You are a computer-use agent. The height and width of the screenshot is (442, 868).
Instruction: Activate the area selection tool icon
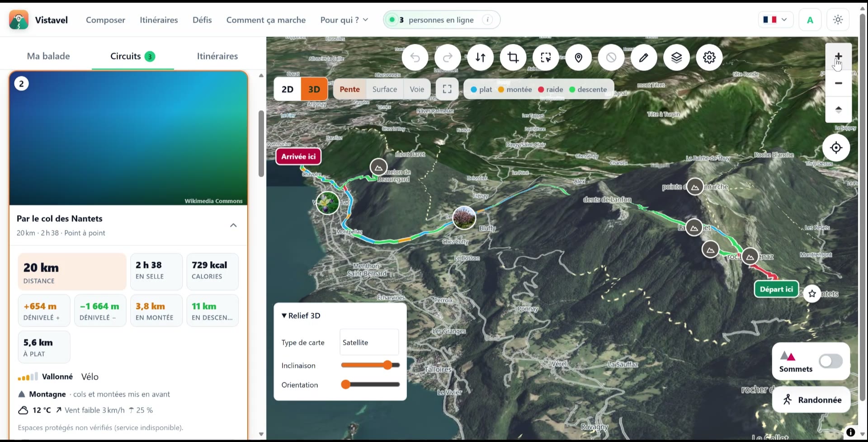(546, 57)
